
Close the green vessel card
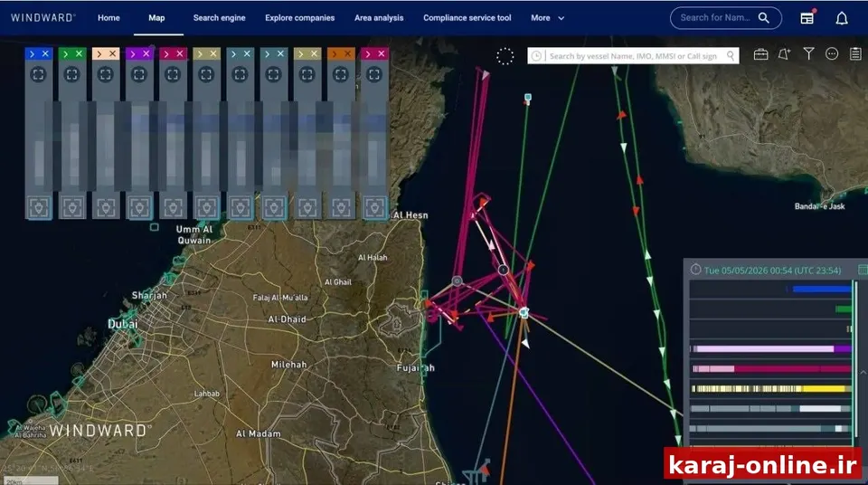click(80, 53)
